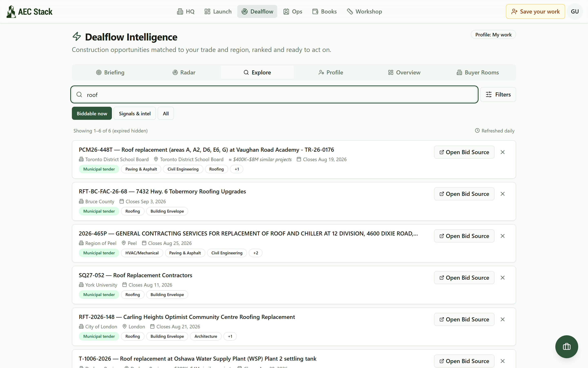Open the Tobermory Roofing Upgrades title
The height and width of the screenshot is (368, 588).
(x=162, y=192)
